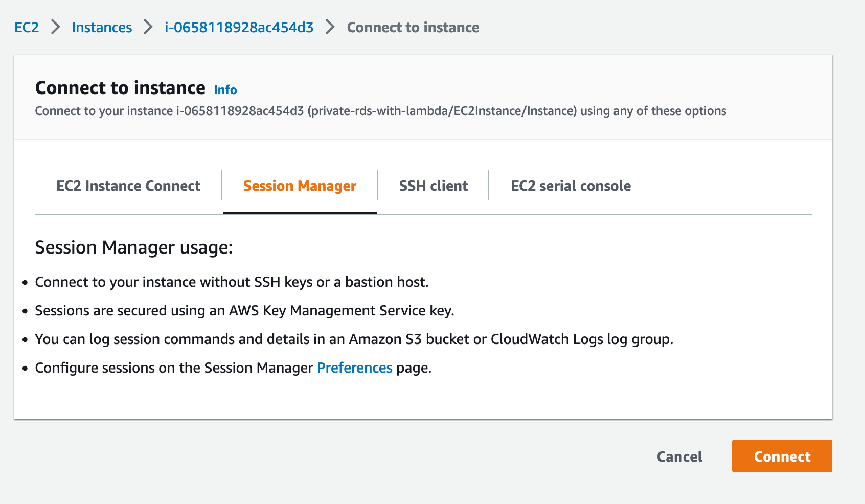Viewport: 865px width, 504px height.
Task: Click the chevron after EC2 in breadcrumb
Action: pyautogui.click(x=54, y=27)
